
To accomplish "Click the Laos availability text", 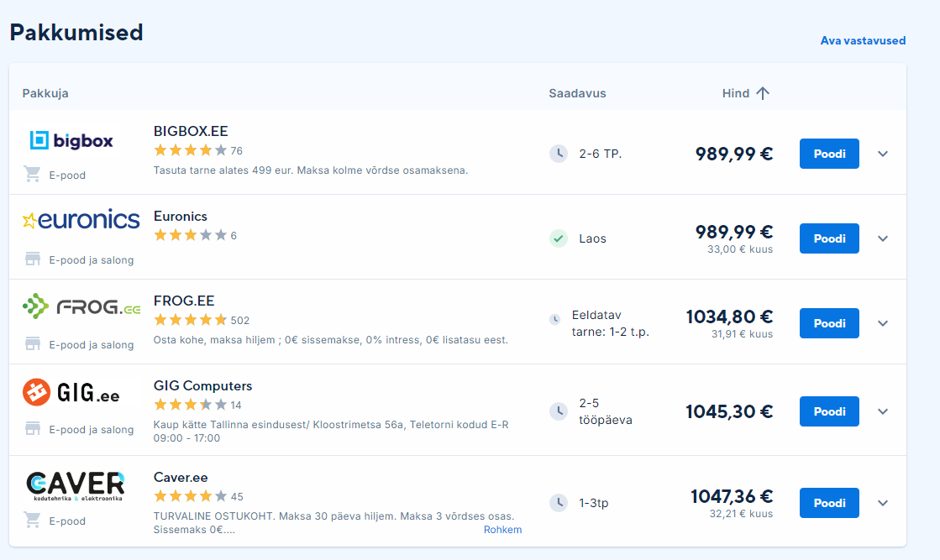I will (x=592, y=238).
